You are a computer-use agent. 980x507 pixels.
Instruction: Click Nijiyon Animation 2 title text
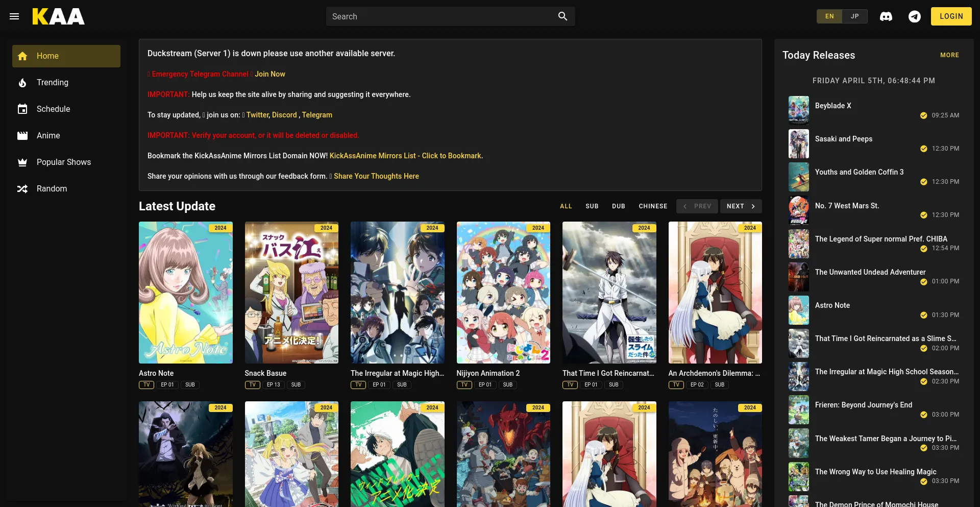click(488, 373)
